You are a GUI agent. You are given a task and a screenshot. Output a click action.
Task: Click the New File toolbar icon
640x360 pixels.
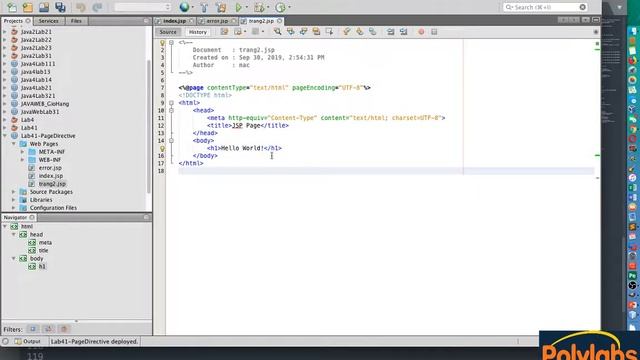point(11,7)
